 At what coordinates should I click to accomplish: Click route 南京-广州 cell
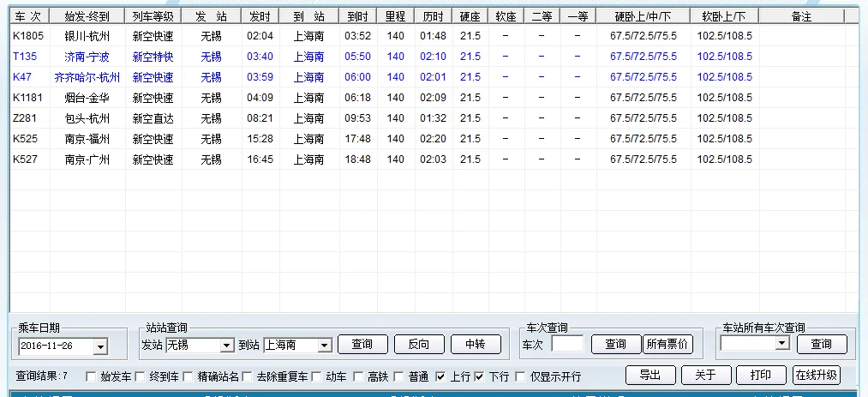(87, 159)
